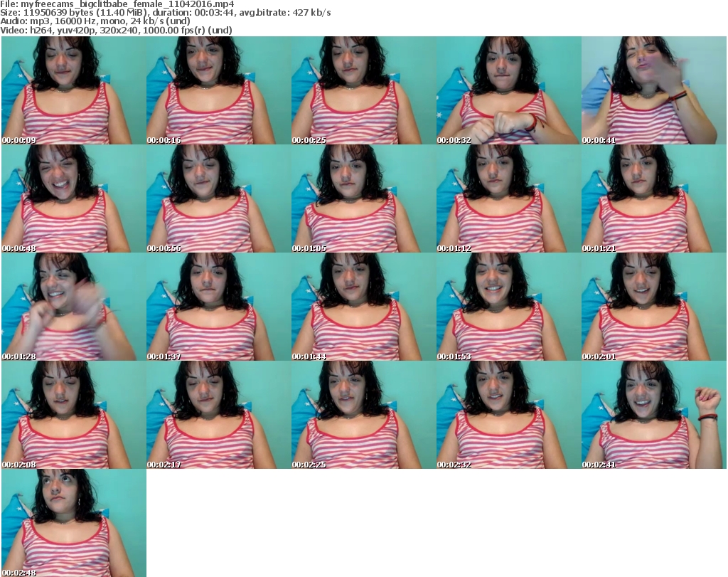This screenshot has width=728, height=577.
Task: Click the 00:01:21 thumbnail
Action: tap(653, 198)
